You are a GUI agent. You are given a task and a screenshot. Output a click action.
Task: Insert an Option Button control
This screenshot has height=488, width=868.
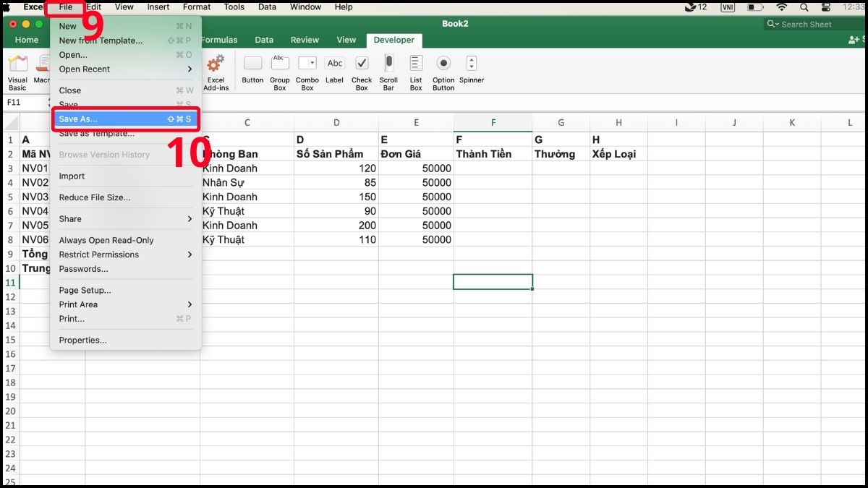tap(443, 64)
